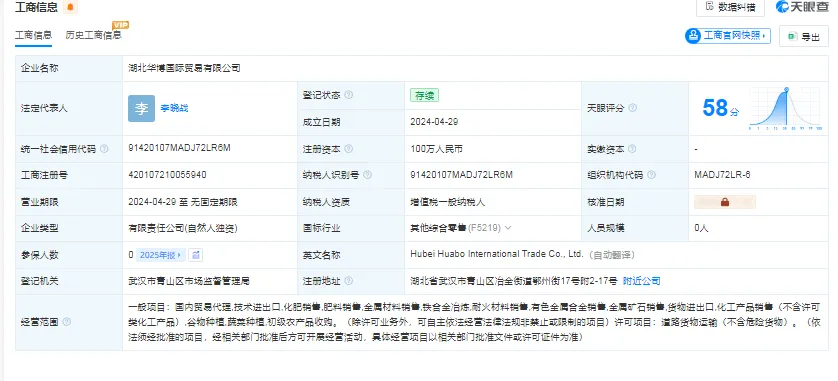
Task: Open the 附近公司 link
Action: click(642, 281)
